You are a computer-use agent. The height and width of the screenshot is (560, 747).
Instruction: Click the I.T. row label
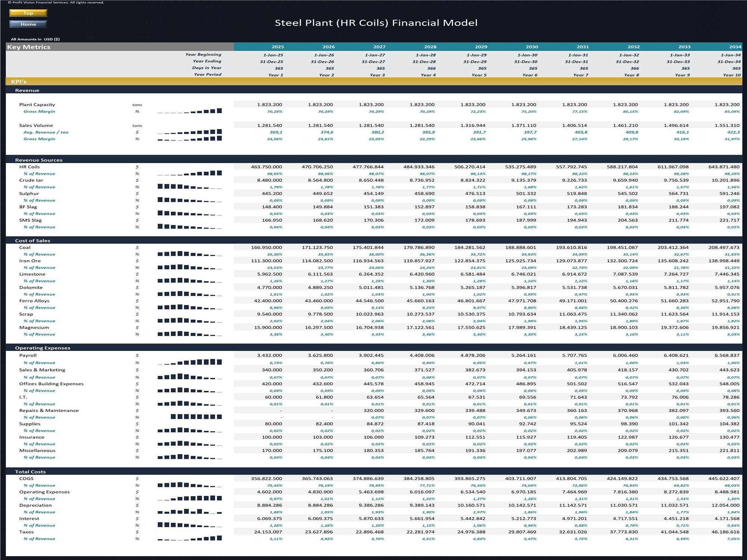pyautogui.click(x=23, y=397)
